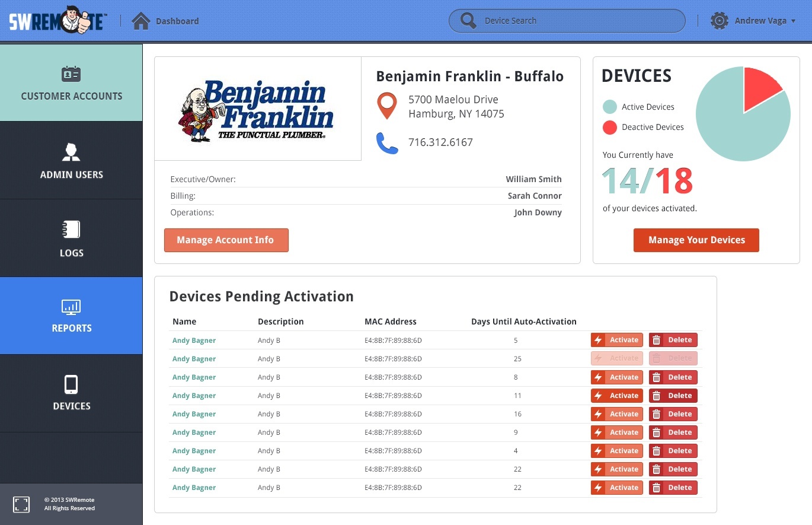Click executive owner William Smith
Viewport: 812px width, 525px height.
pyautogui.click(x=533, y=179)
